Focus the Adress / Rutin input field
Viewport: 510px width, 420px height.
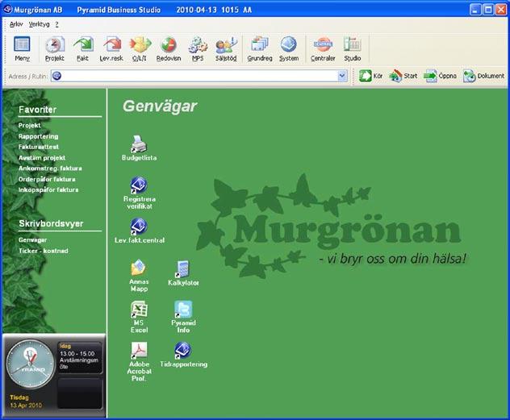click(199, 76)
